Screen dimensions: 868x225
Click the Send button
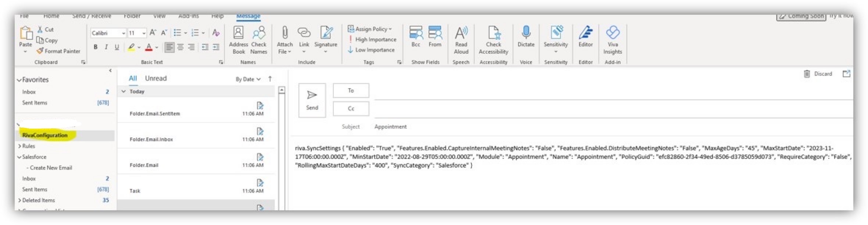click(312, 100)
